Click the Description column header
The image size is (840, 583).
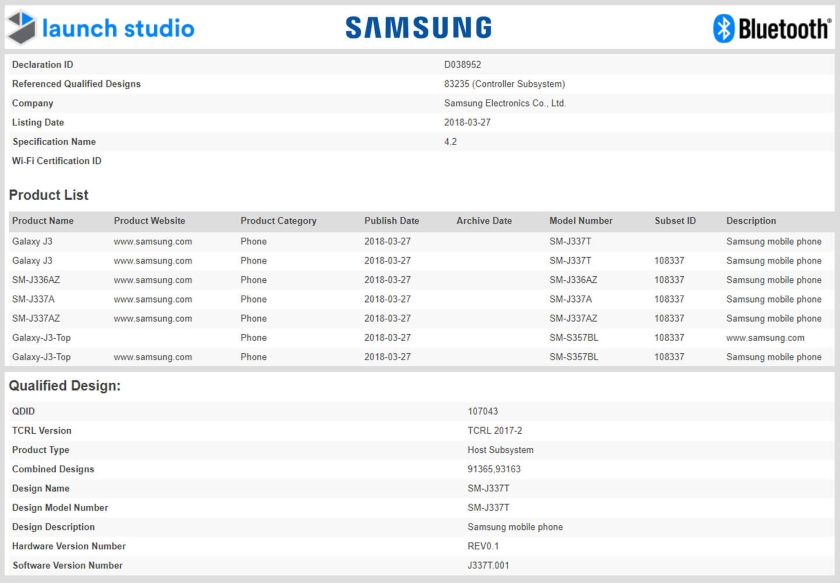click(x=751, y=221)
